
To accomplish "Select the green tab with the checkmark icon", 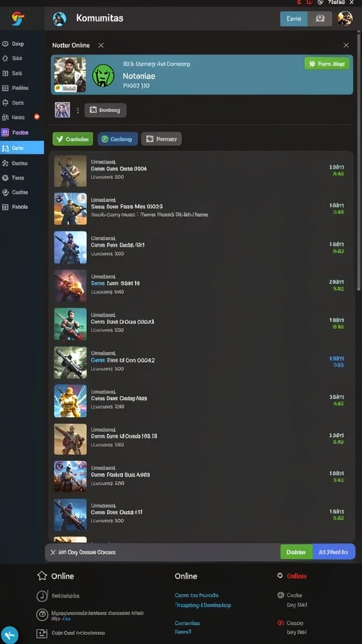I will (x=73, y=139).
